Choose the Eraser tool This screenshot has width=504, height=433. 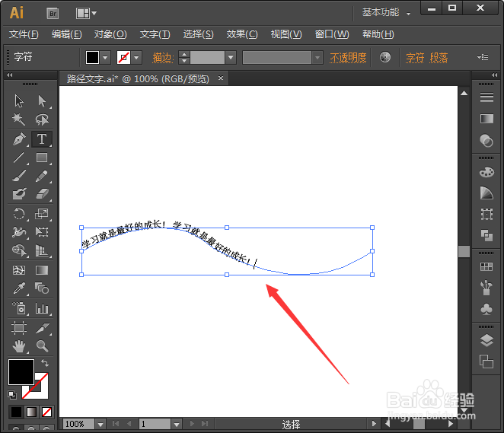[42, 194]
